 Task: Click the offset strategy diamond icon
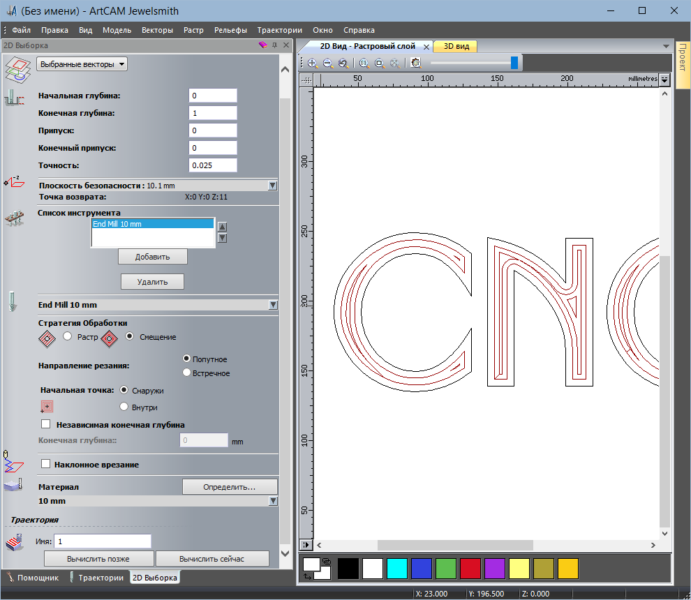coord(109,339)
